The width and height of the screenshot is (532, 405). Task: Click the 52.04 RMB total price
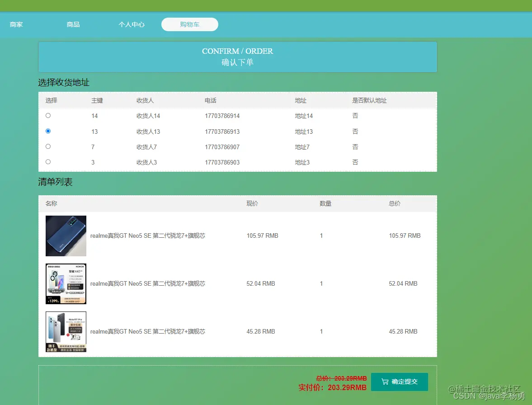pos(403,283)
